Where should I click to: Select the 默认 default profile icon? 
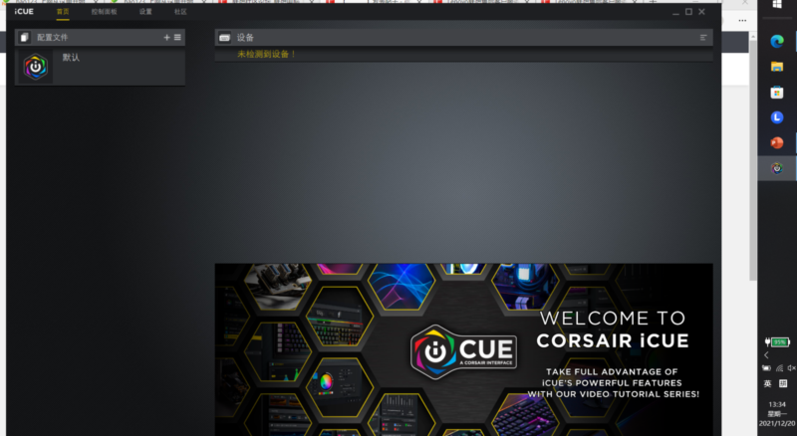pyautogui.click(x=36, y=67)
